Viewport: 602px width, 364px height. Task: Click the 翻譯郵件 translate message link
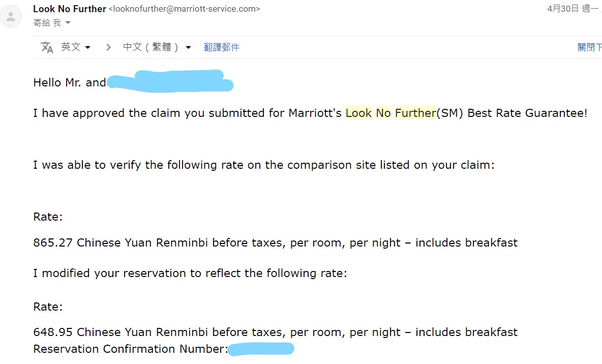tap(222, 47)
